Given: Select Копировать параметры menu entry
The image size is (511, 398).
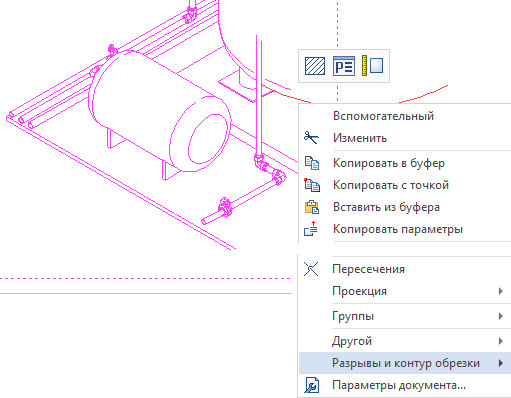Looking at the screenshot, I should pos(405,229).
